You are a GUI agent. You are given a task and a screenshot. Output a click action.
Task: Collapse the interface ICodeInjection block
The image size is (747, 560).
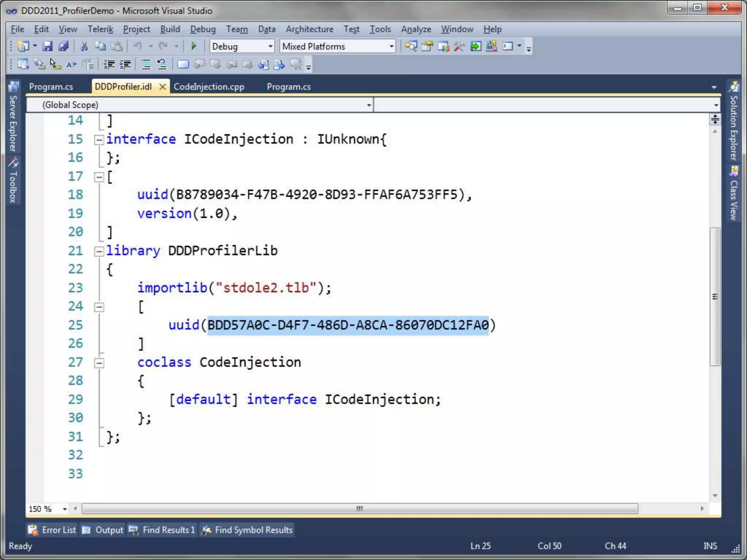(98, 140)
